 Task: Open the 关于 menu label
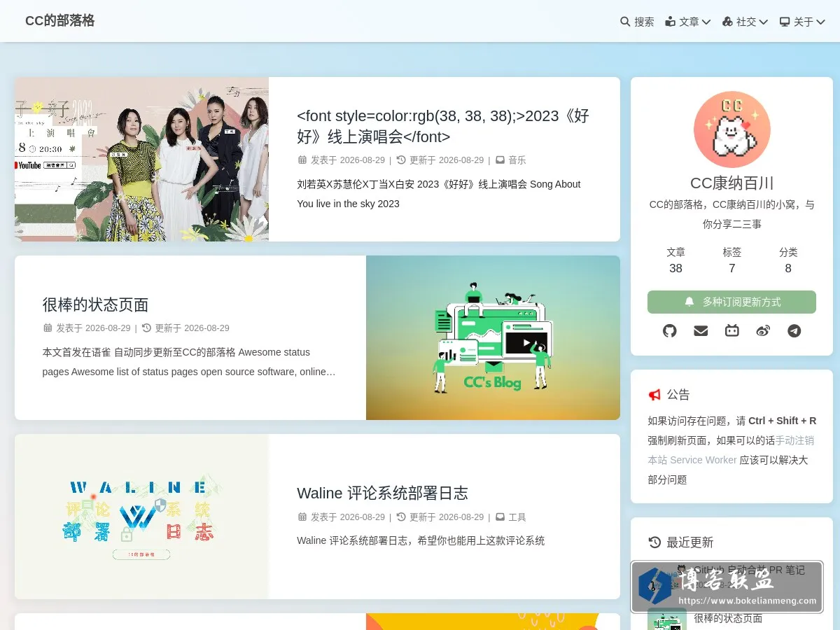point(804,22)
